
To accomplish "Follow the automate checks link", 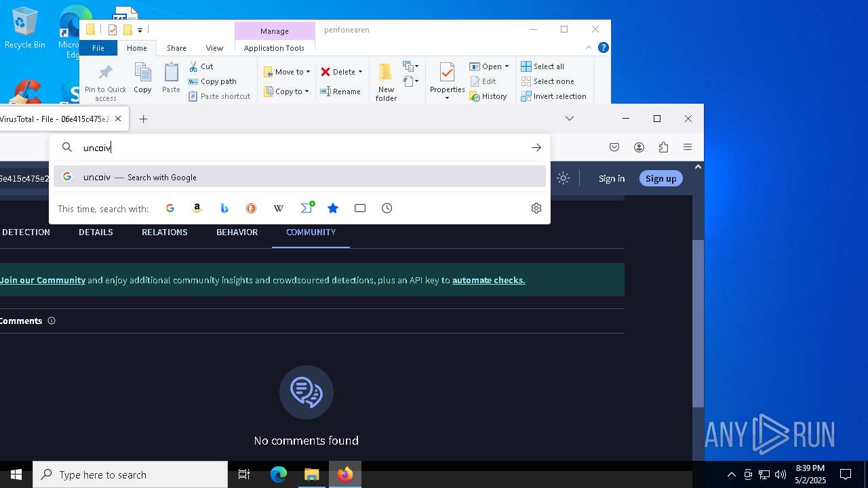I will [x=489, y=280].
